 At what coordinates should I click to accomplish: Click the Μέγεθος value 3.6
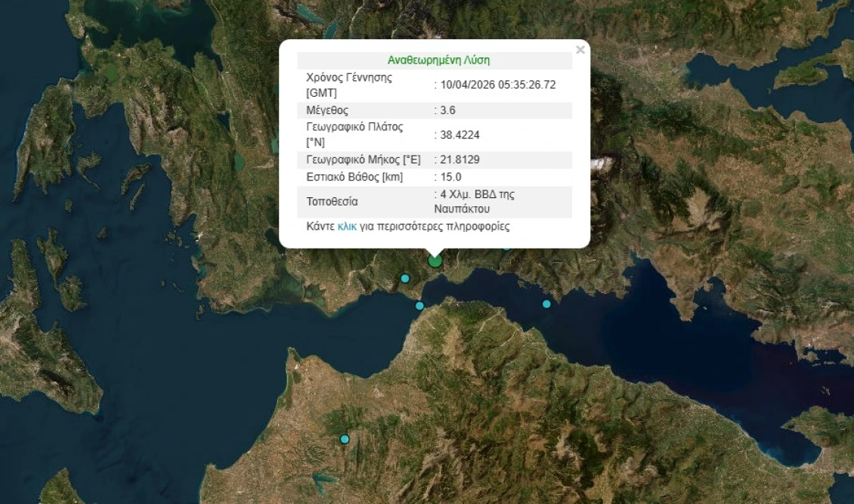coord(444,110)
